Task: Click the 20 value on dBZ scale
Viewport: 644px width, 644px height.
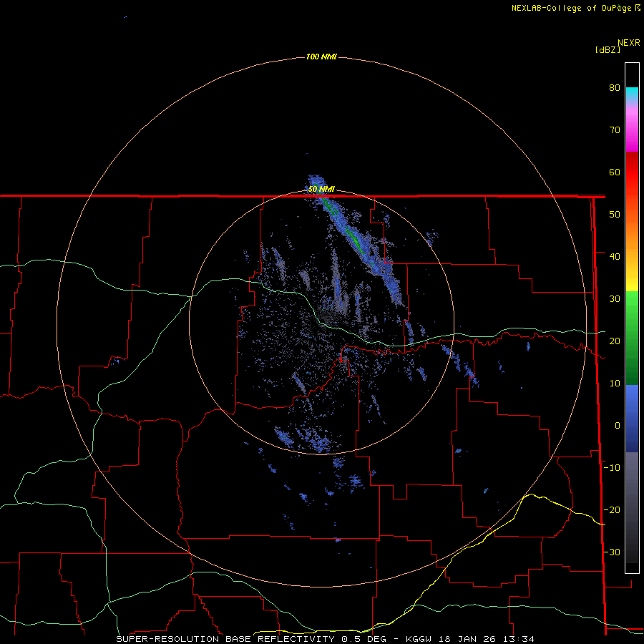Action: click(x=615, y=341)
